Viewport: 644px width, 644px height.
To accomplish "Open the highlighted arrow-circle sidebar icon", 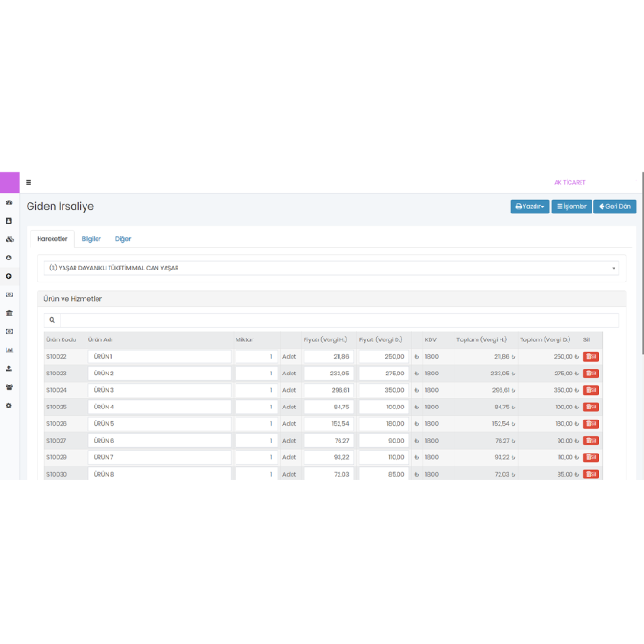I will point(9,276).
